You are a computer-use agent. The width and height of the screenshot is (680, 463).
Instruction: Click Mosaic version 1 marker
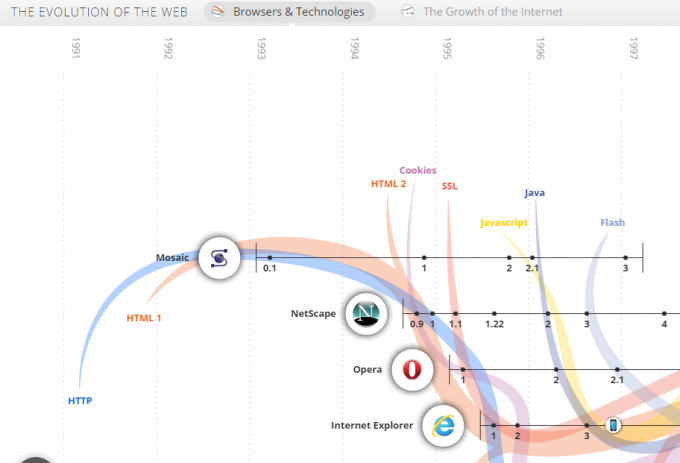point(424,258)
